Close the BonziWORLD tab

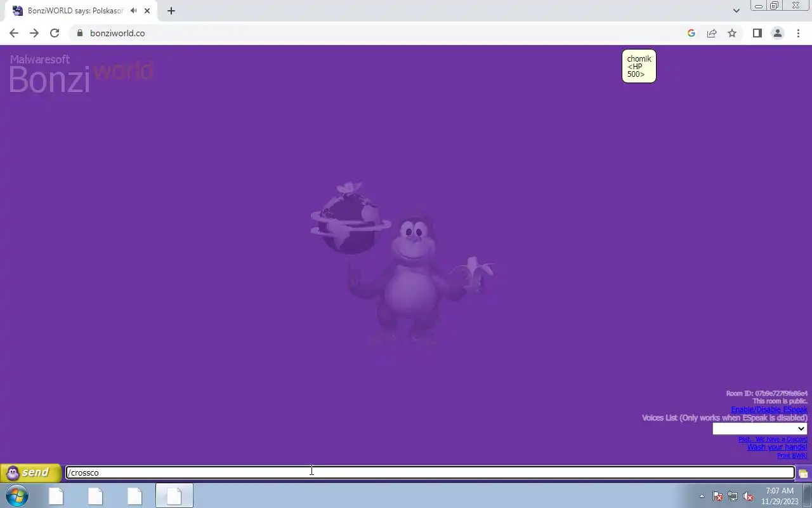click(147, 11)
